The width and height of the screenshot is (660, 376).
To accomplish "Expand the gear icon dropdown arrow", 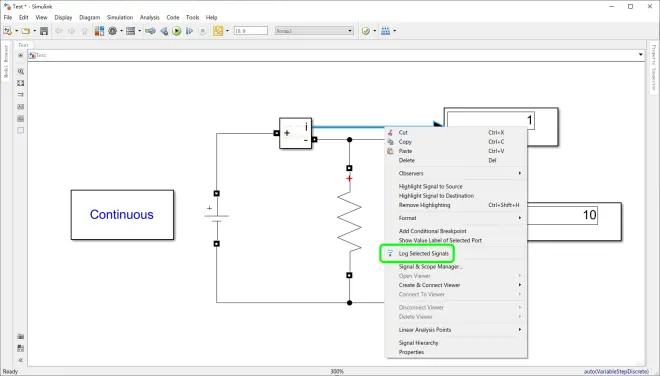I will [x=121, y=31].
